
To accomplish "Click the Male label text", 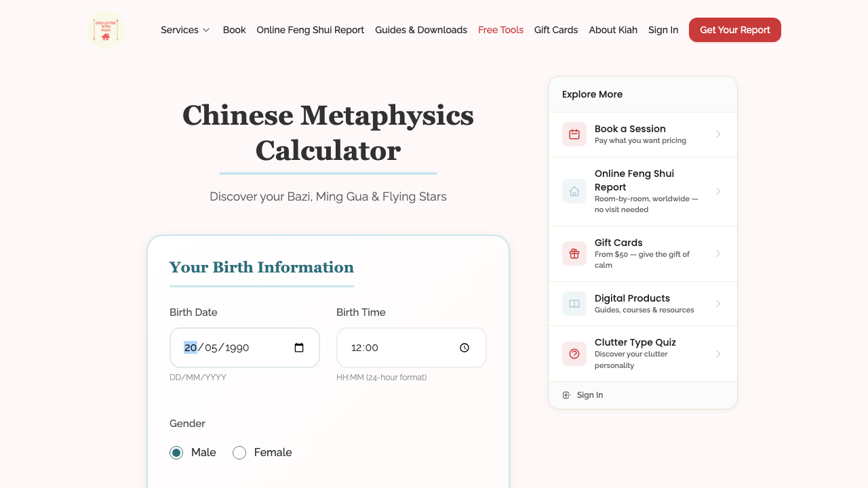I will point(203,453).
